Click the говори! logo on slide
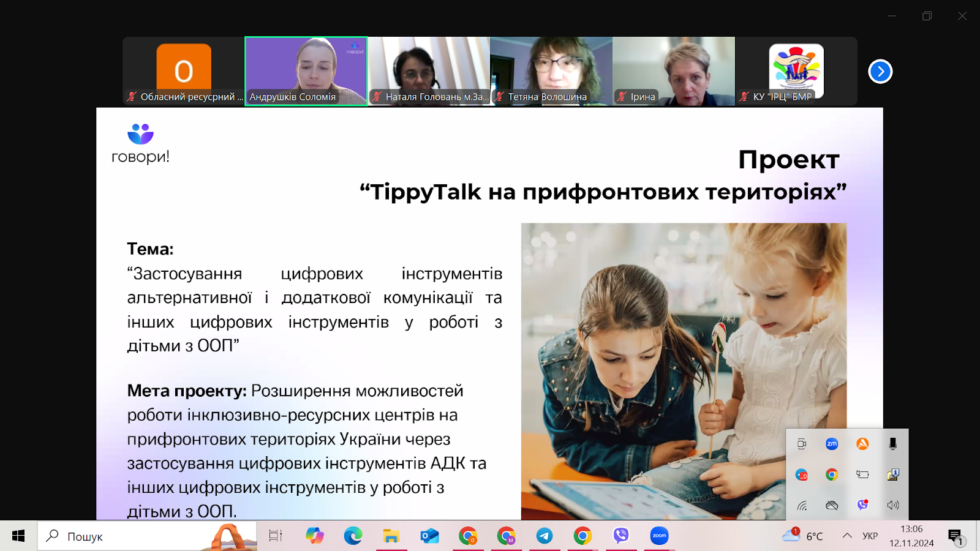 tap(140, 144)
